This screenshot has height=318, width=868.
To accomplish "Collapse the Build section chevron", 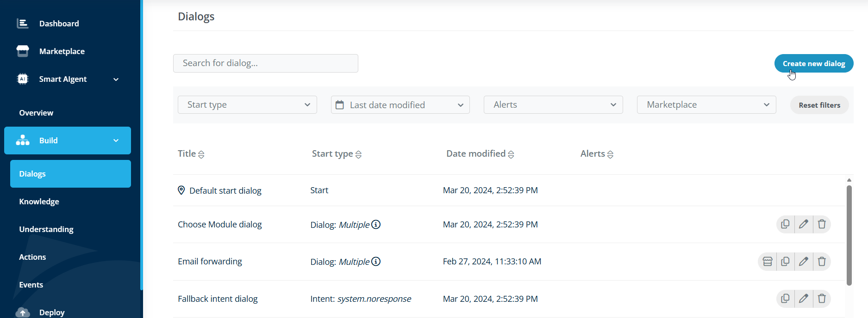I will 116,141.
